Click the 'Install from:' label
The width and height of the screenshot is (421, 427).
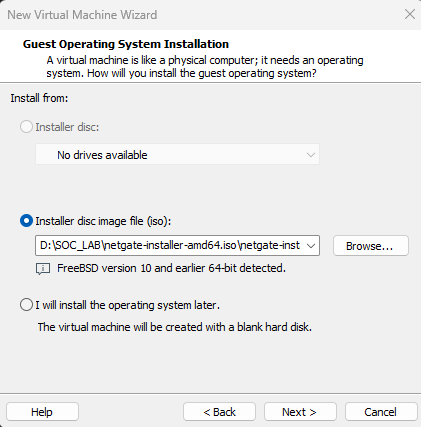[x=39, y=98]
